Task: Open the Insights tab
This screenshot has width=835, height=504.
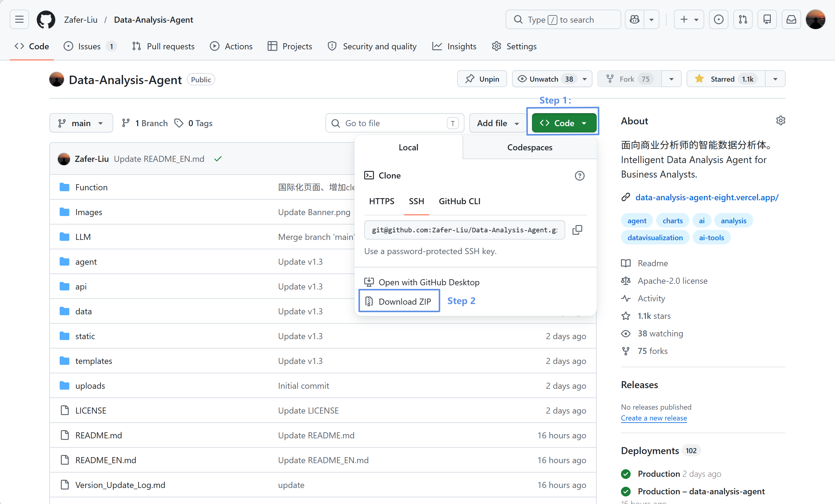Action: (x=454, y=46)
